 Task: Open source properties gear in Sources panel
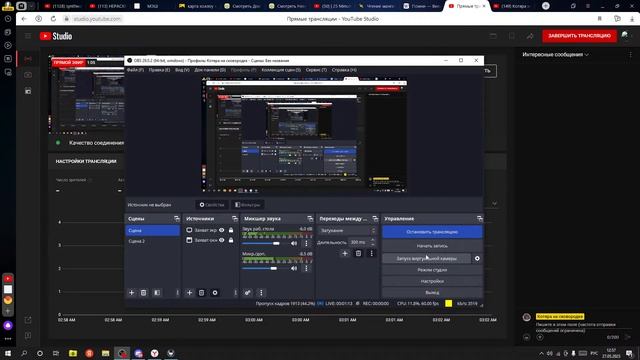pos(215,293)
